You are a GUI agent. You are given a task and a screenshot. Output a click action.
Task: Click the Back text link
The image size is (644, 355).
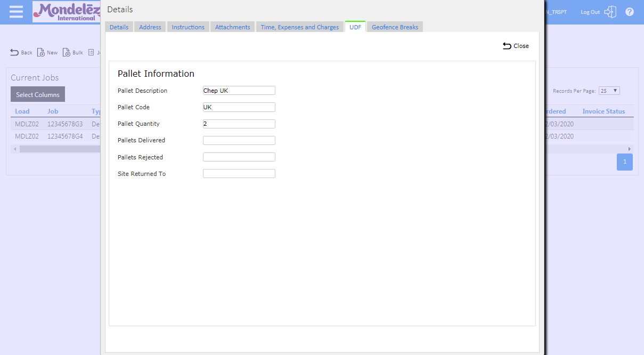pos(27,53)
